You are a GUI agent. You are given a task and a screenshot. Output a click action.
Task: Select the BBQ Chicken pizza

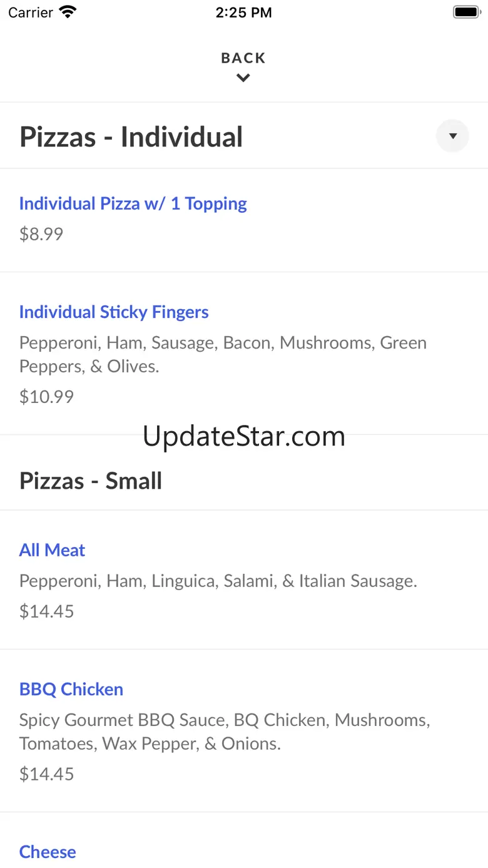coord(71,689)
